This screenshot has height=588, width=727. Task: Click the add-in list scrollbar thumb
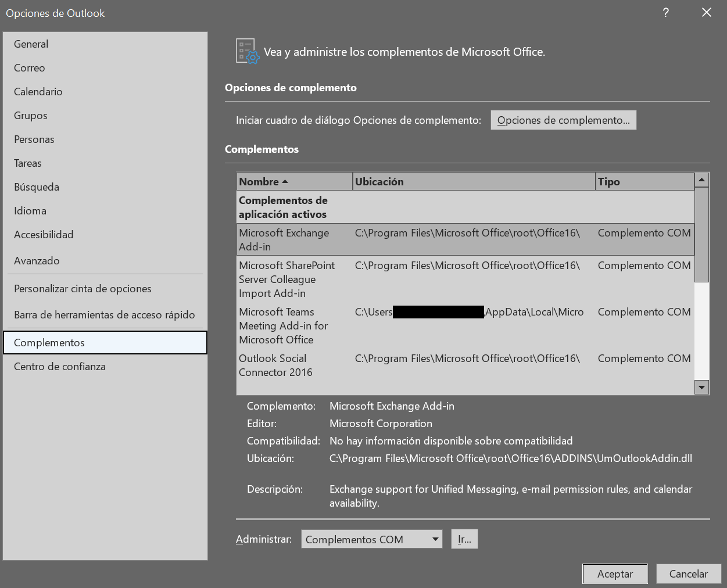tap(702, 235)
